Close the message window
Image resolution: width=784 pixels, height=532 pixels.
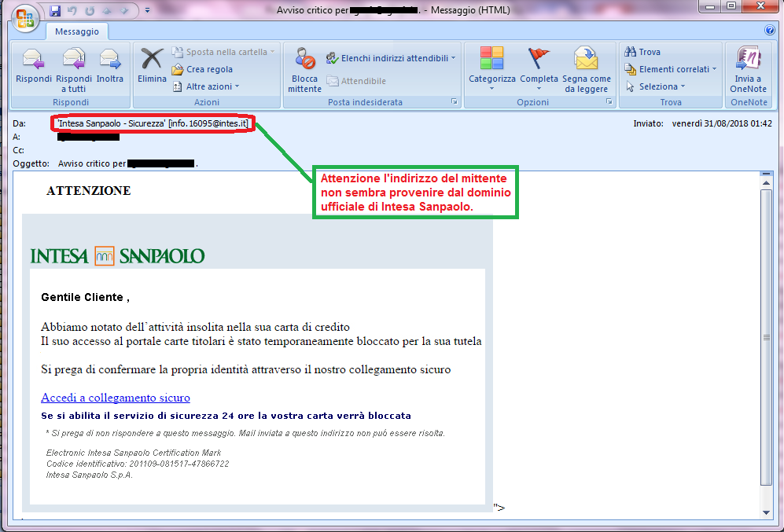[760, 6]
